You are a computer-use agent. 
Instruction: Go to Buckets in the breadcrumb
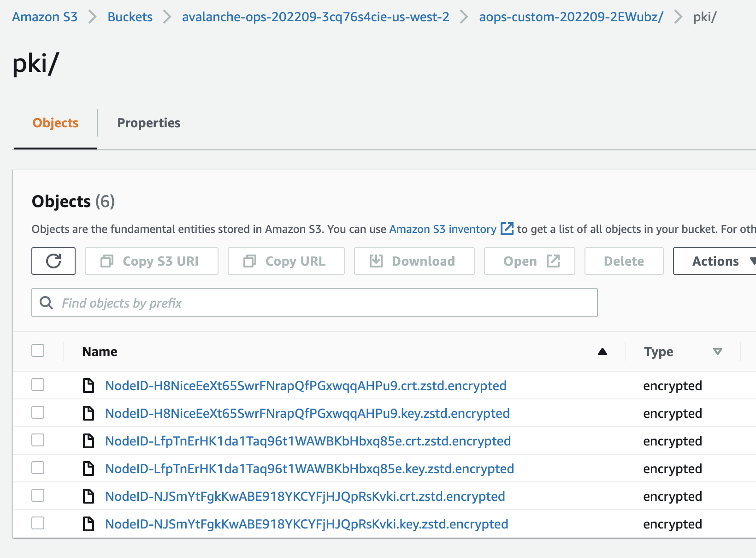130,17
